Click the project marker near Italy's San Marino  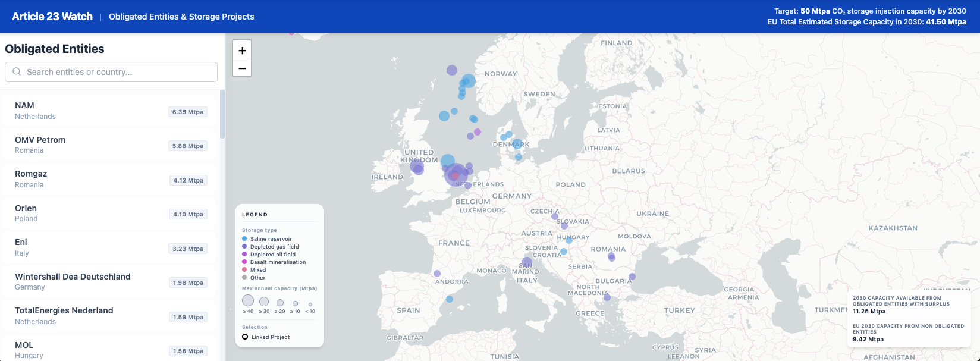[x=527, y=262]
